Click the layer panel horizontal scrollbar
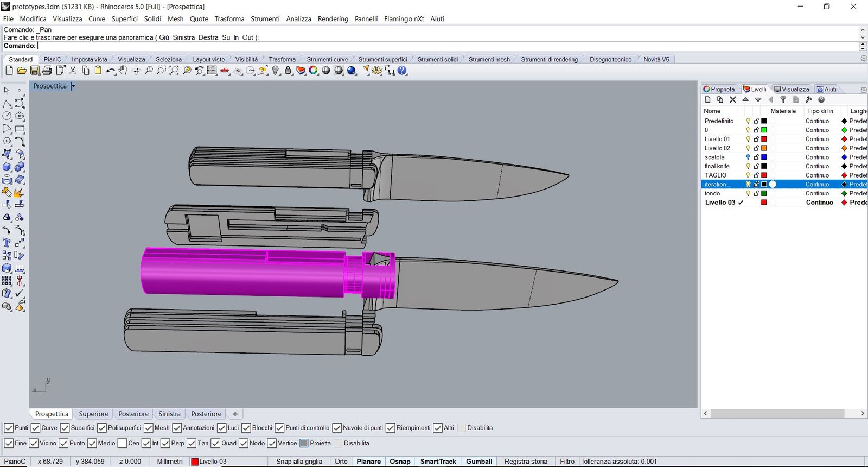This screenshot has width=868, height=467. tap(777, 414)
